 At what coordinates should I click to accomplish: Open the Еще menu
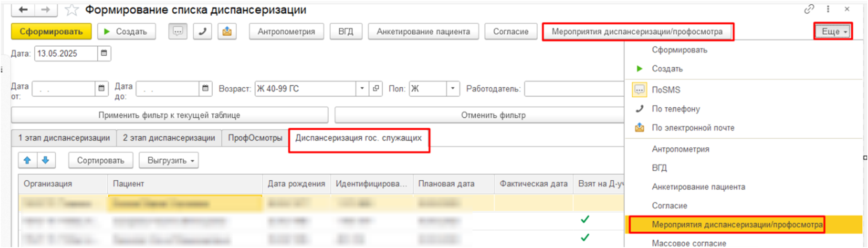pyautogui.click(x=833, y=32)
